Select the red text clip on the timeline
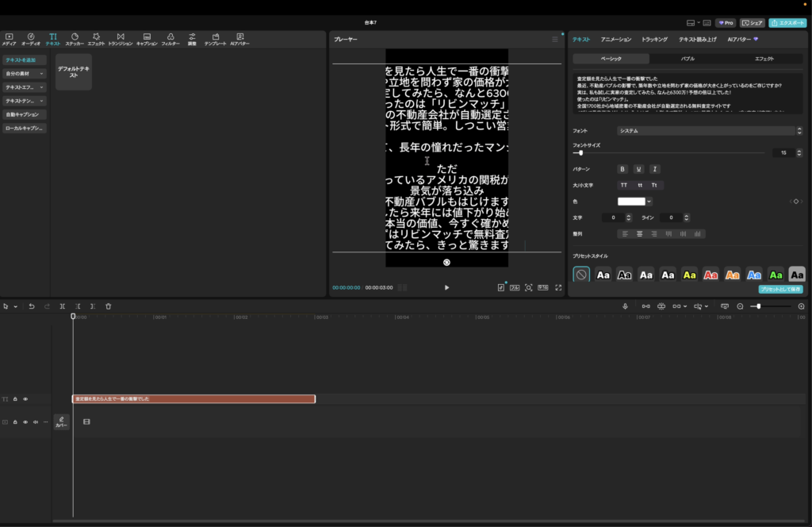This screenshot has height=527, width=812. pyautogui.click(x=193, y=399)
